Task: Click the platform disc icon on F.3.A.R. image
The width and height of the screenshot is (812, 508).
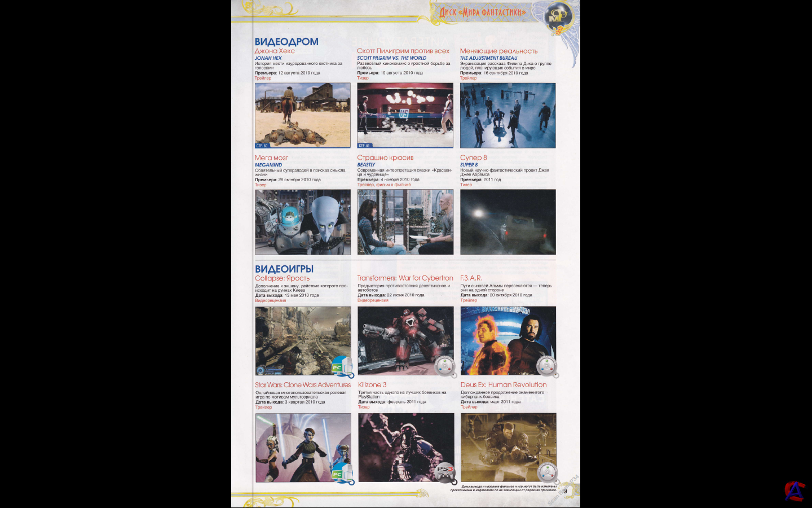Action: 546,366
